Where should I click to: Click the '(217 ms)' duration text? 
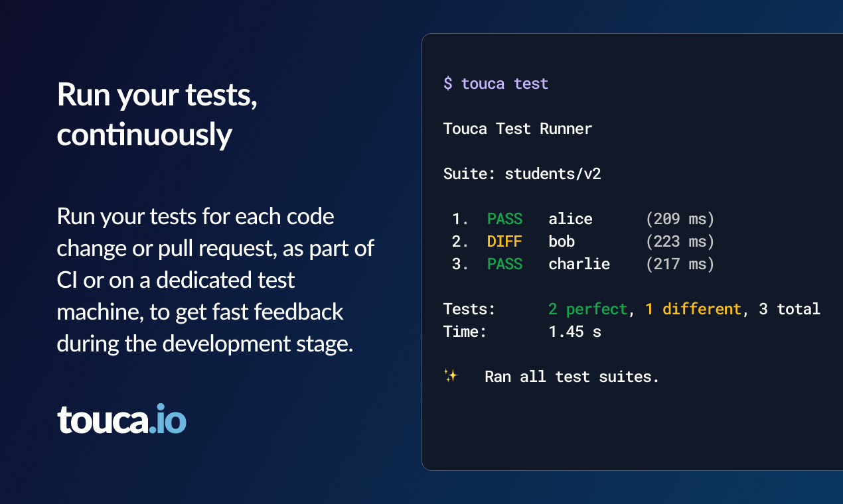coord(680,264)
